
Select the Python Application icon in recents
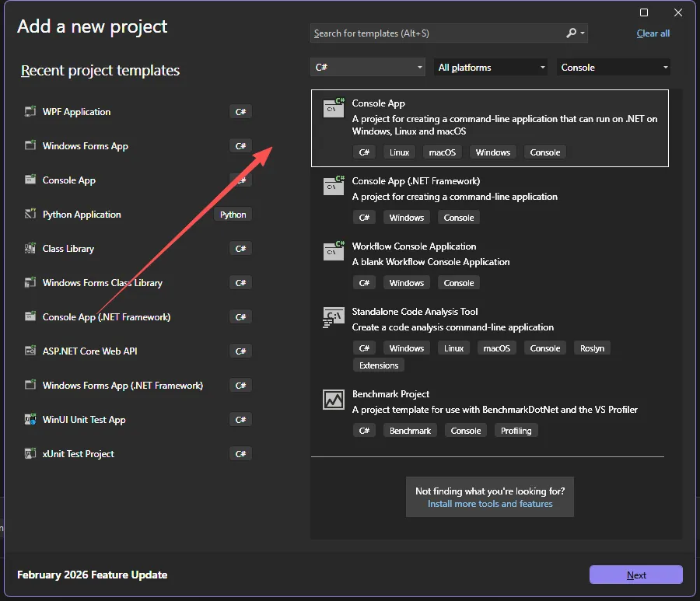(30, 215)
